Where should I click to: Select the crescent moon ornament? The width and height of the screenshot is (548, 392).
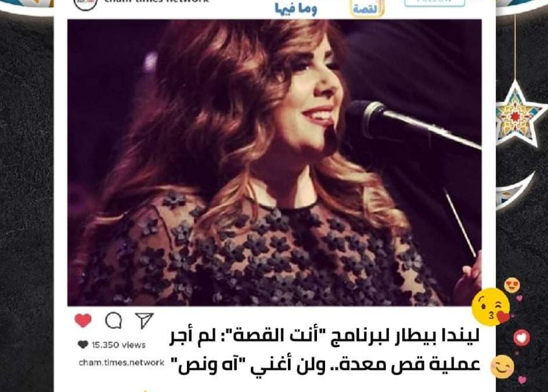[x=514, y=193]
